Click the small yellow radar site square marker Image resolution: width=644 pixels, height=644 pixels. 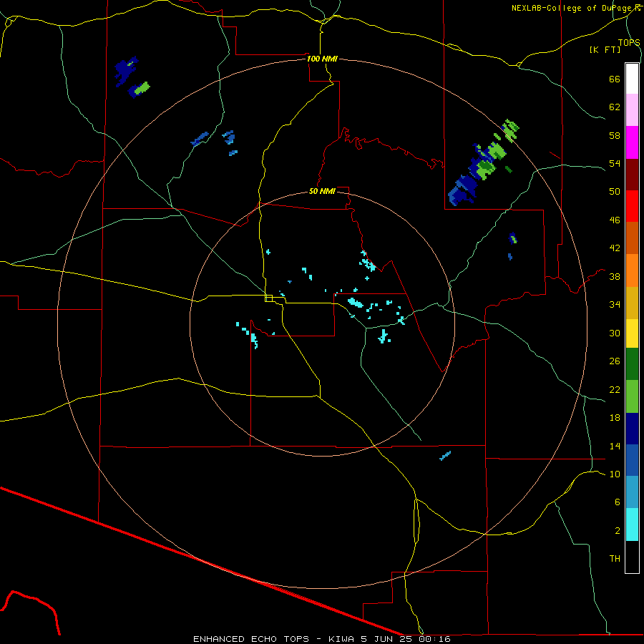pos(269,298)
